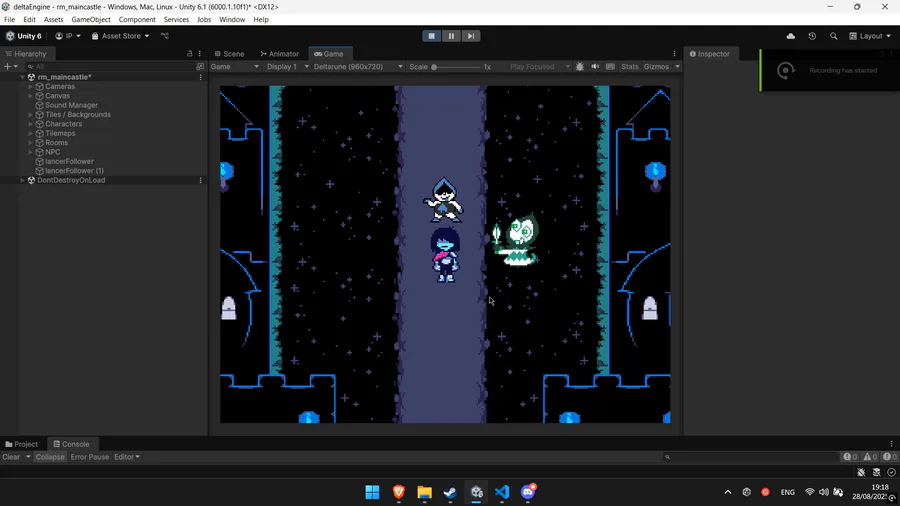The width and height of the screenshot is (900, 506).
Task: Advance one frame with Step button
Action: point(471,36)
